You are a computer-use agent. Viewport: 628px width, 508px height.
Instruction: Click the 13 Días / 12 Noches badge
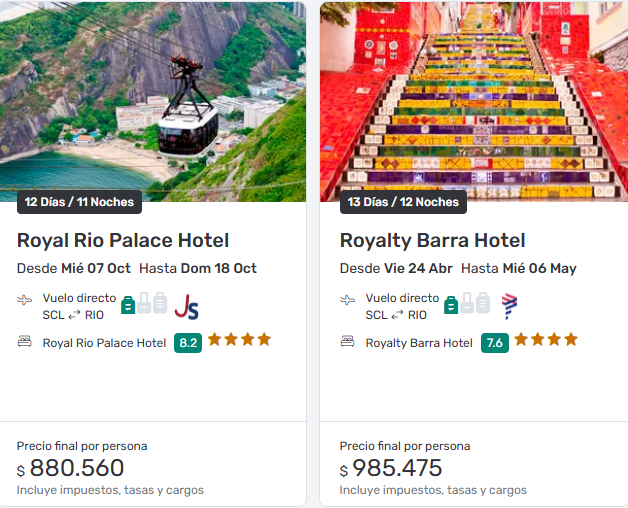click(x=403, y=202)
